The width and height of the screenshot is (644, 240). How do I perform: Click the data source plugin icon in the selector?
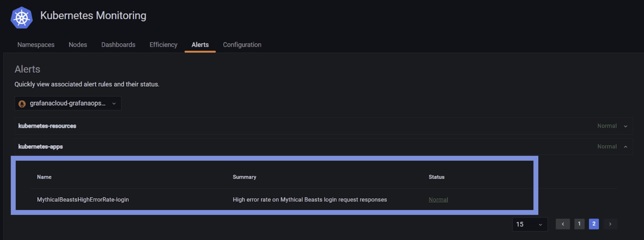(22, 103)
